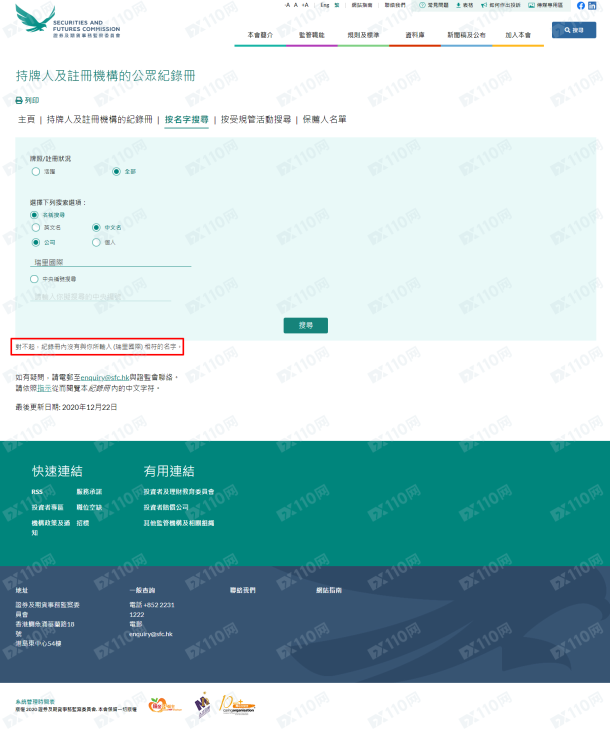Image resolution: width=610 pixels, height=732 pixels.
Task: Focus the name input containing 瑞里國際
Action: 111,262
